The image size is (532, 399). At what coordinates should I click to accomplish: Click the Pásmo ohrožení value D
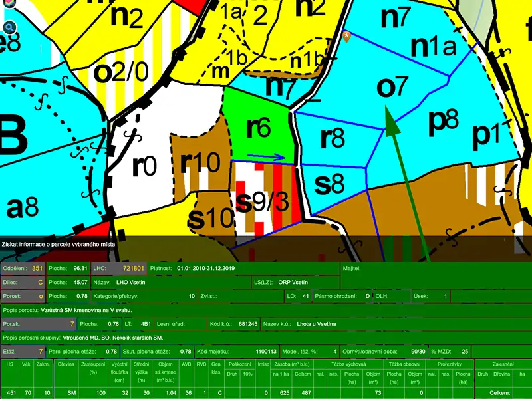(368, 296)
